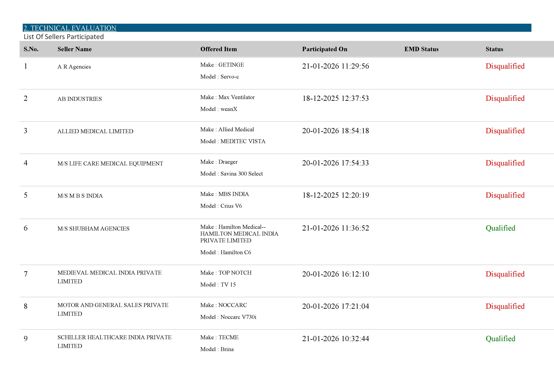This screenshot has height=392, width=554.
Task: Click the '2. TECHNICAL EVALUATION' section heading
Action: pyautogui.click(x=70, y=28)
